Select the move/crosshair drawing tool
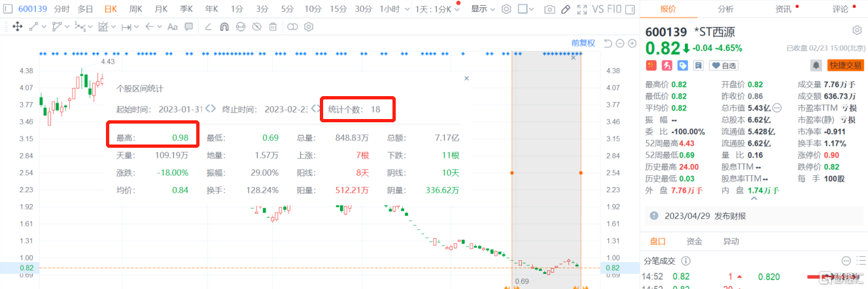 17,27
